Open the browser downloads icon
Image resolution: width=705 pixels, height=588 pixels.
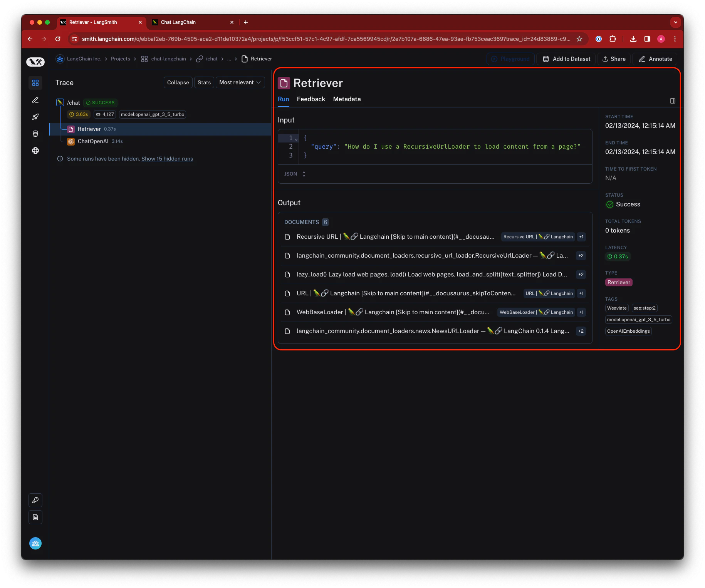(x=633, y=39)
